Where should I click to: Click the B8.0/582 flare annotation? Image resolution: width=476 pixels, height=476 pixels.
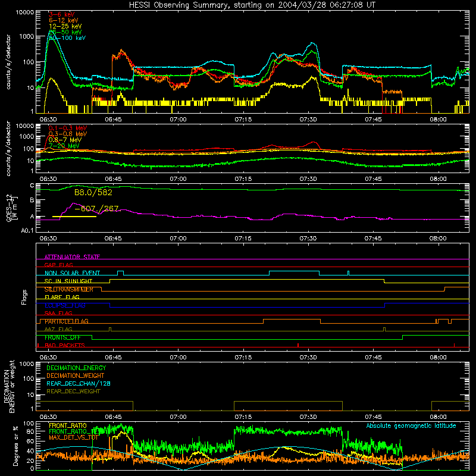93,192
